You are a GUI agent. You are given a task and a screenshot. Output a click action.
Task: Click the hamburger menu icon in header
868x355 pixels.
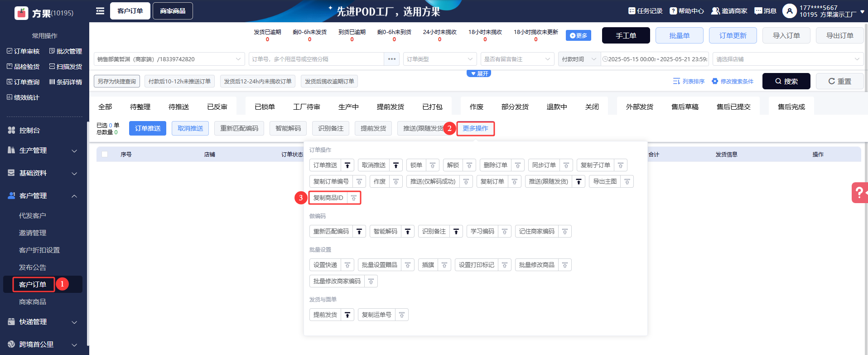point(100,11)
